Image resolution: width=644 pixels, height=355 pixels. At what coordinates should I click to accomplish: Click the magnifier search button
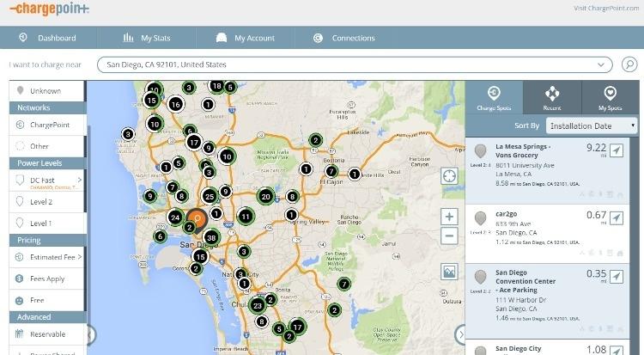(629, 64)
